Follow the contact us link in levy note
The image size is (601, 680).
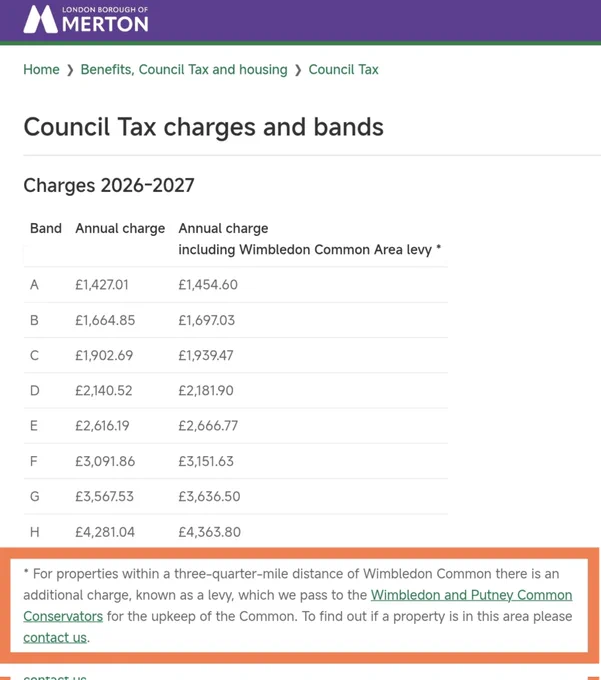click(55, 638)
